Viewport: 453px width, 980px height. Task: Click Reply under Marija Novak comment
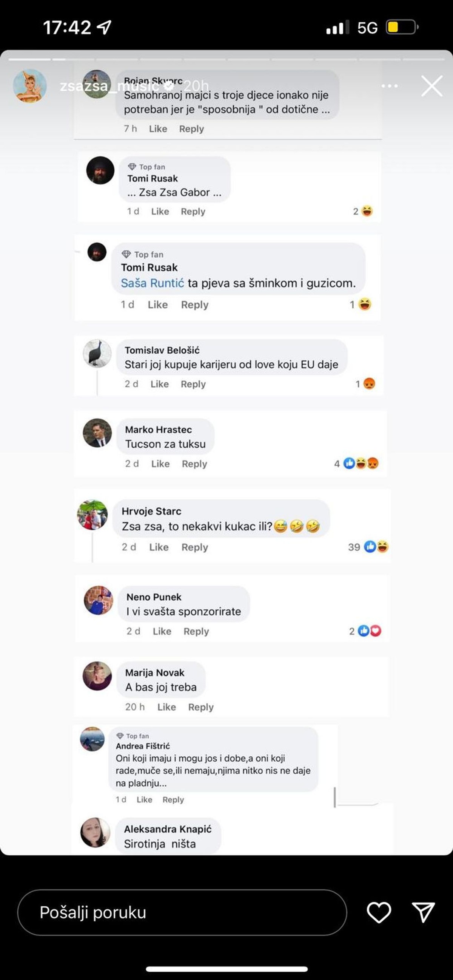[201, 707]
